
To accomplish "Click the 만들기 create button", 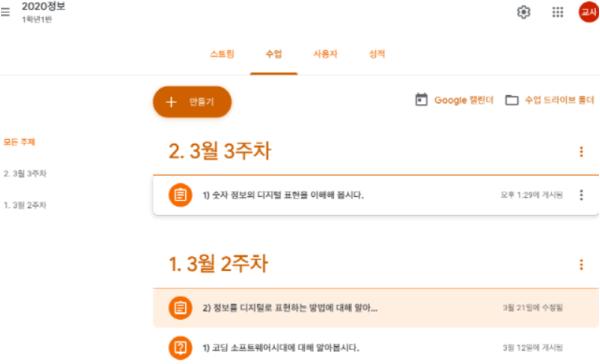I will [192, 102].
